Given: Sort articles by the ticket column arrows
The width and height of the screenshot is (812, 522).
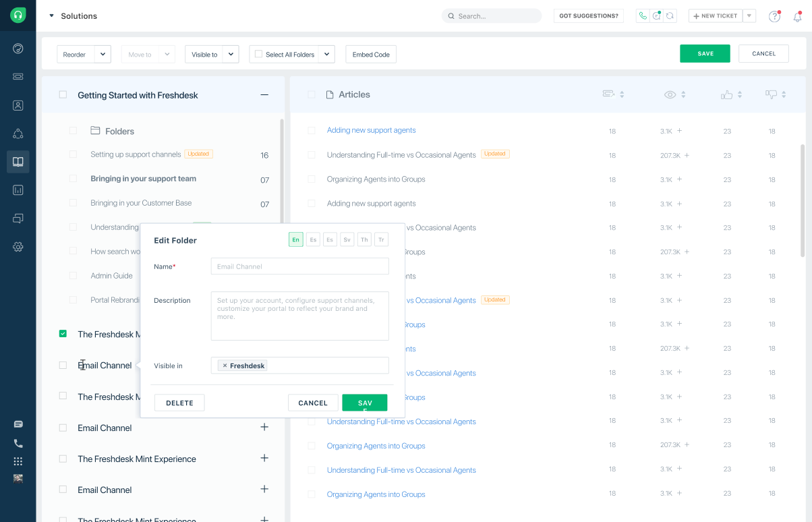Looking at the screenshot, I should coord(622,95).
